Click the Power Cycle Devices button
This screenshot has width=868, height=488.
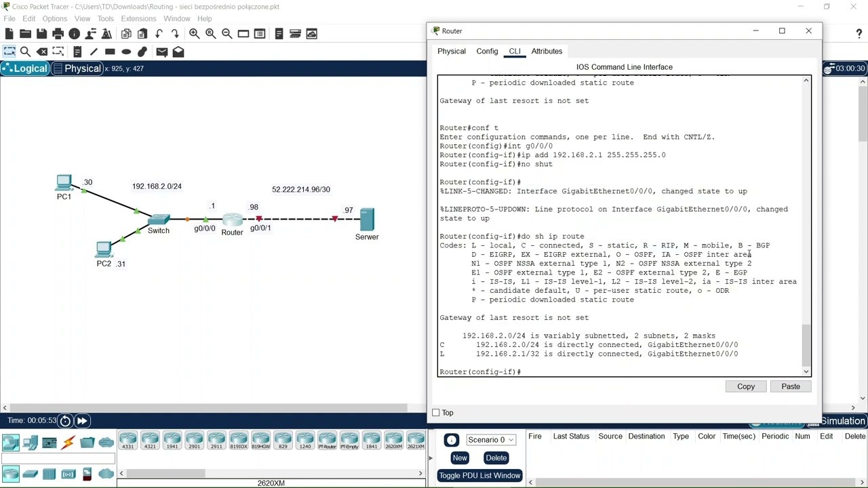coord(65,421)
